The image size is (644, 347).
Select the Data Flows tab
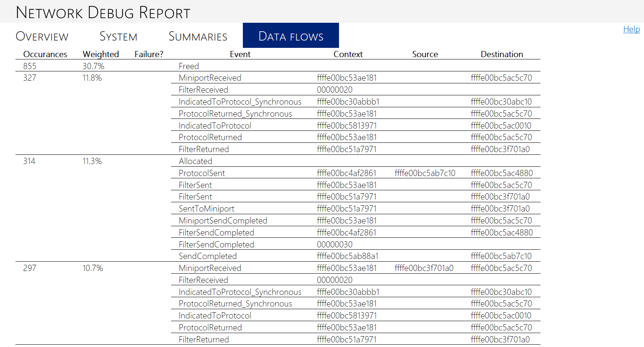click(291, 36)
